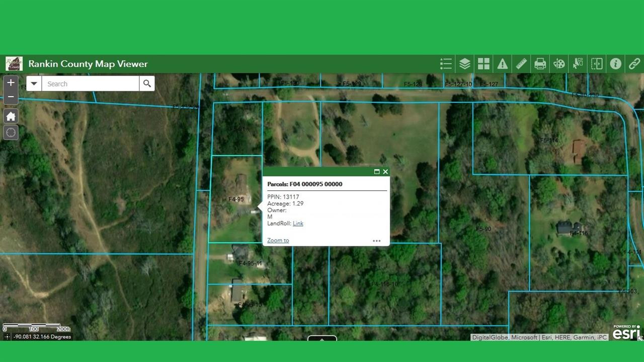
Task: Click the search magnifier button
Action: pos(147,84)
